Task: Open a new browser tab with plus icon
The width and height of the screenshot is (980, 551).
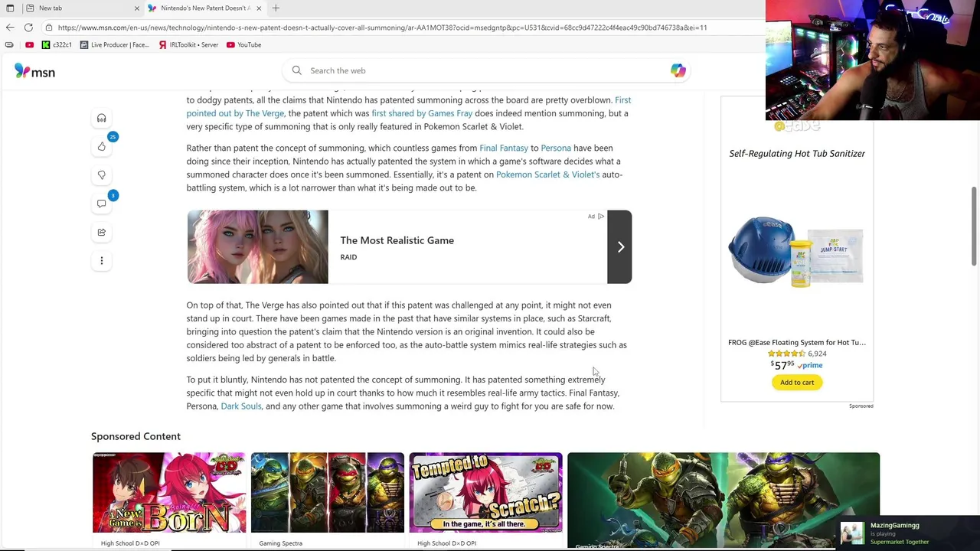Action: pos(276,8)
